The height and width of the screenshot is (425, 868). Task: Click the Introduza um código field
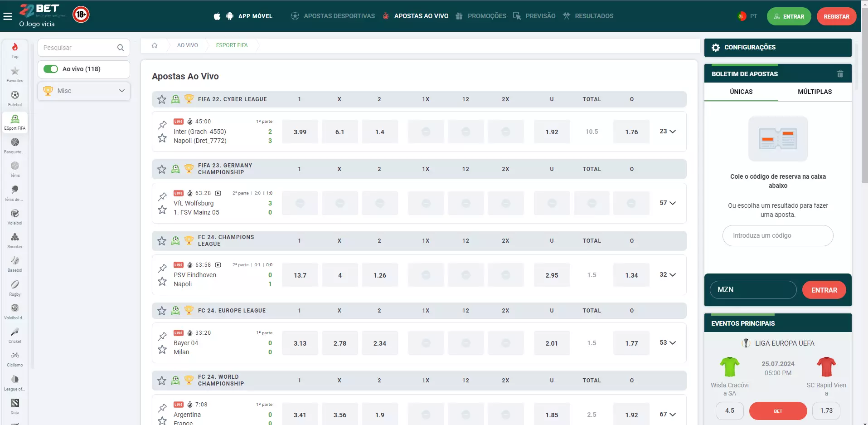[777, 236]
